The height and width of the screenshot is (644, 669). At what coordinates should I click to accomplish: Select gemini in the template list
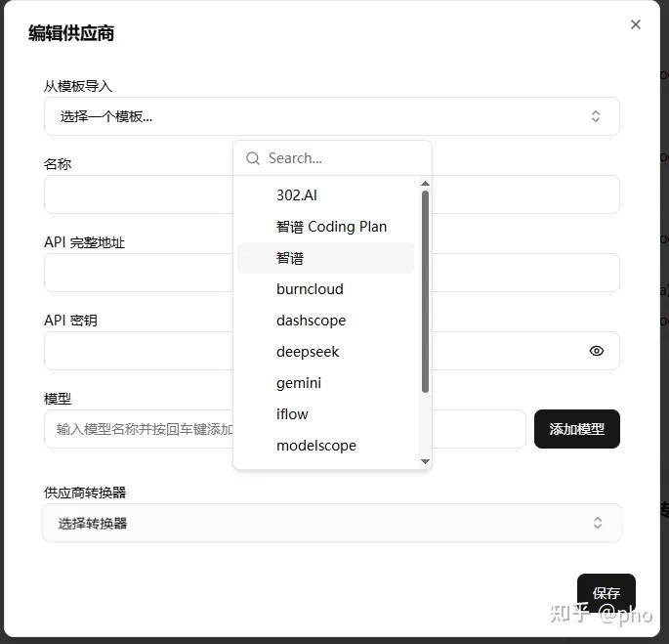tap(326, 383)
